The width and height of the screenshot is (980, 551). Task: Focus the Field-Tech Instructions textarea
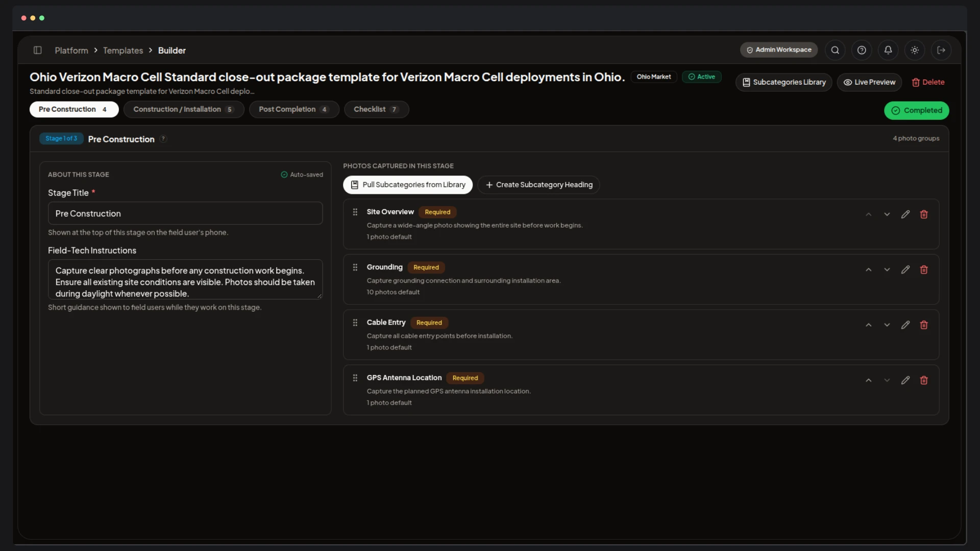(185, 280)
